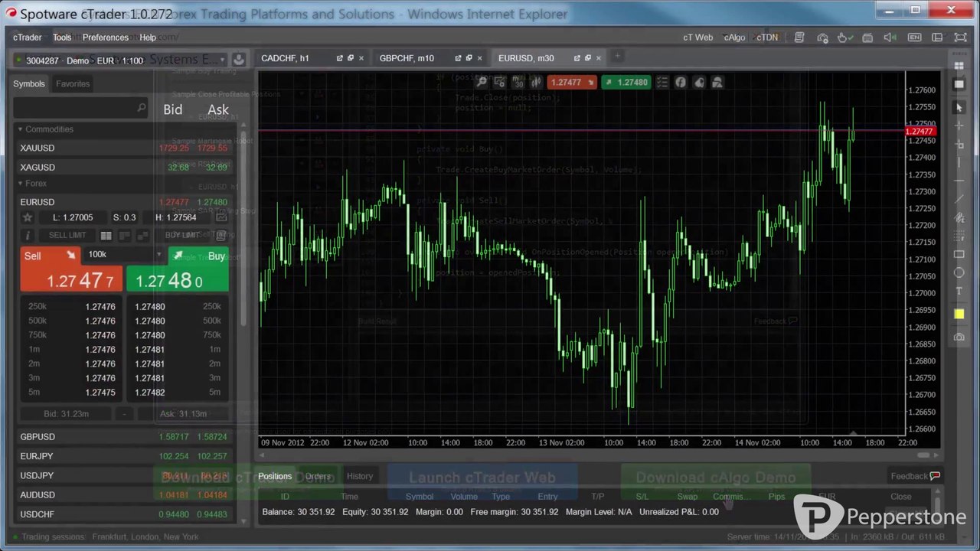Select the XAUUSD symbol row

click(x=123, y=148)
